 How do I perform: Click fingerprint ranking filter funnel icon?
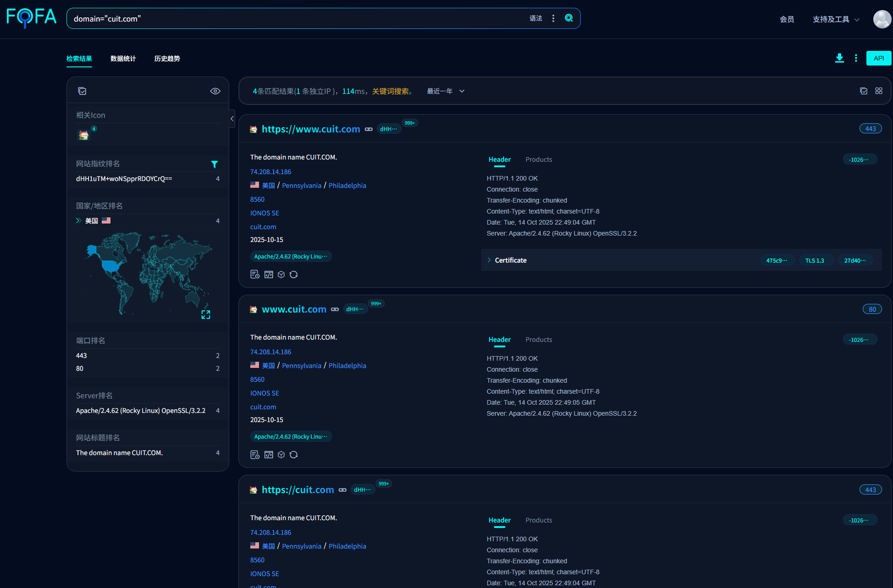[x=214, y=164]
